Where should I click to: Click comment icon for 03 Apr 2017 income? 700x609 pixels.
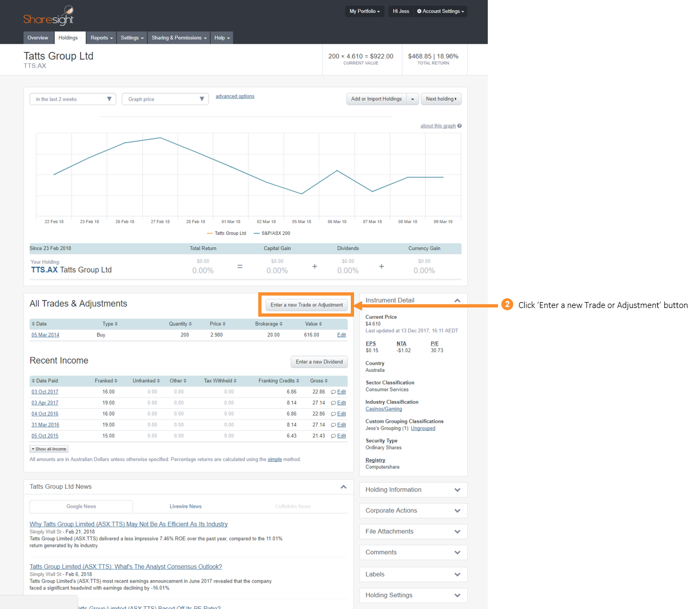point(333,403)
